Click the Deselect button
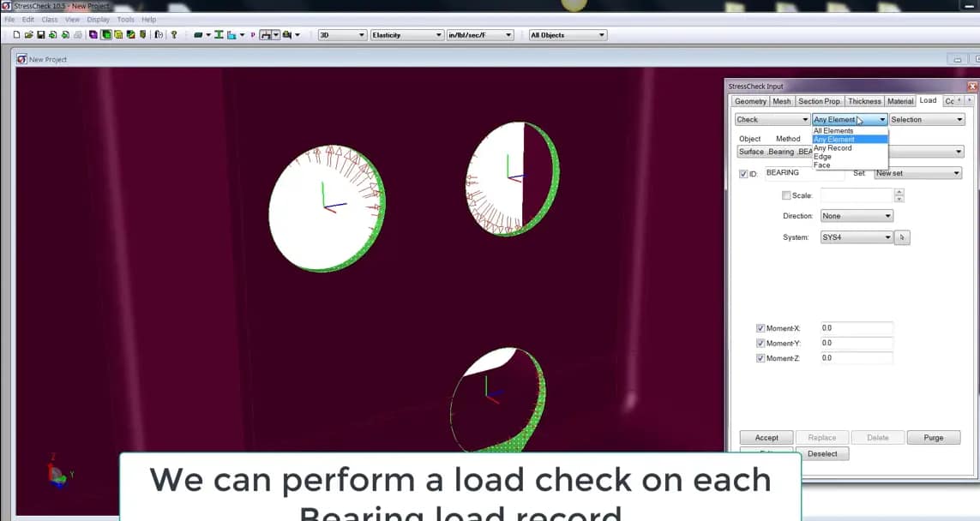The height and width of the screenshot is (521, 980). pos(822,453)
